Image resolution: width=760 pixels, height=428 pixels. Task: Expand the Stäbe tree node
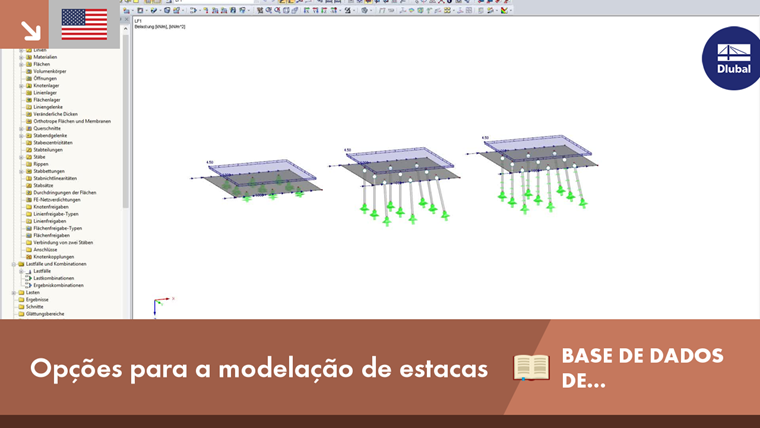[x=21, y=157]
